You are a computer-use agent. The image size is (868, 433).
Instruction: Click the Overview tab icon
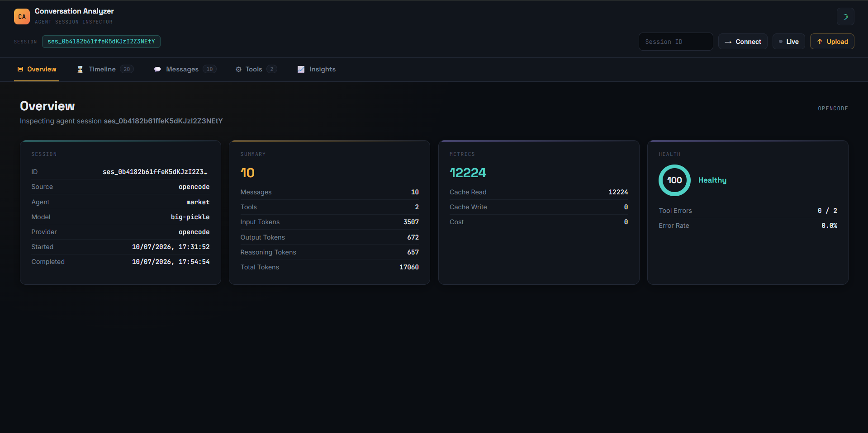(20, 69)
